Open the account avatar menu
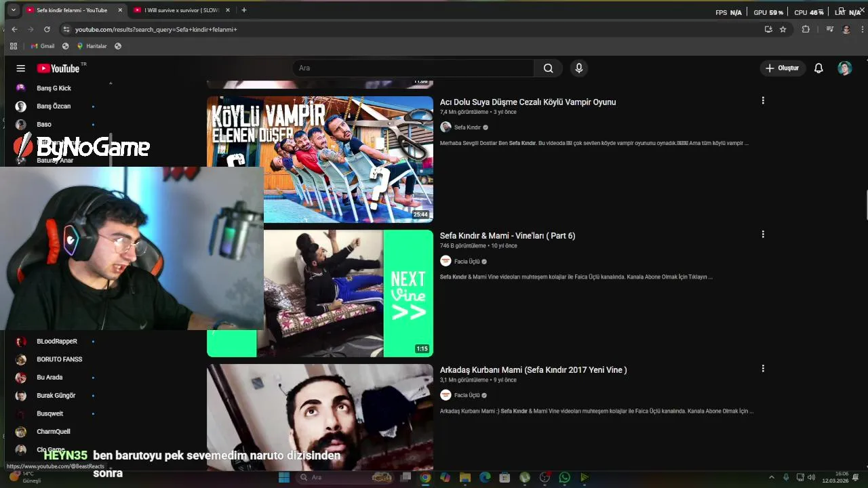Screen dimensions: 868x488 844,68
